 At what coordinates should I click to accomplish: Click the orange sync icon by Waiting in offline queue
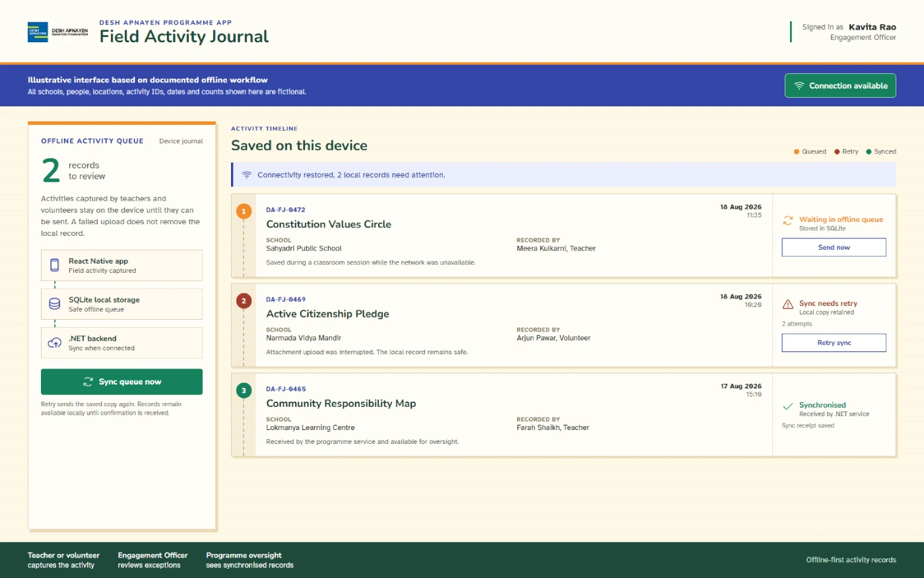(788, 221)
